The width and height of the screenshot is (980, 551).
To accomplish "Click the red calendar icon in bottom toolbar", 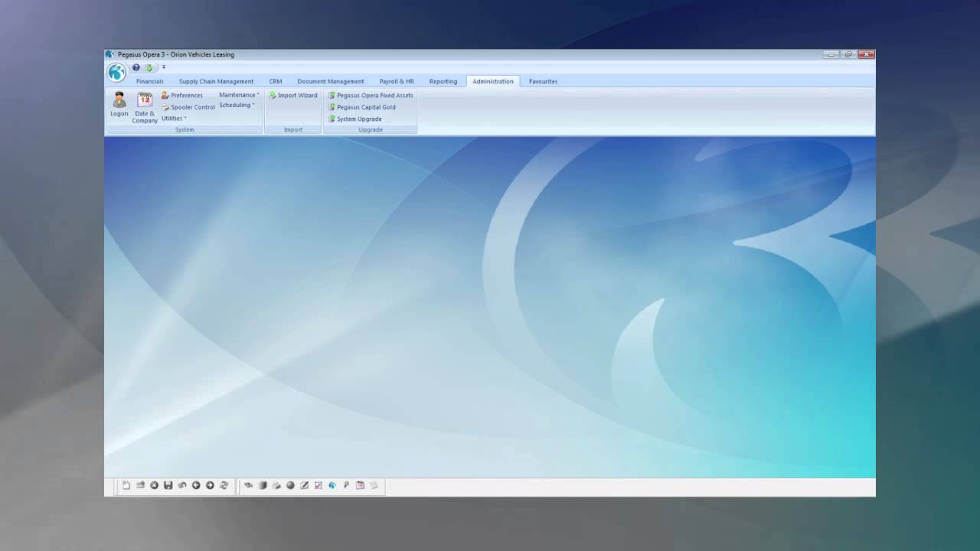I will pyautogui.click(x=360, y=485).
